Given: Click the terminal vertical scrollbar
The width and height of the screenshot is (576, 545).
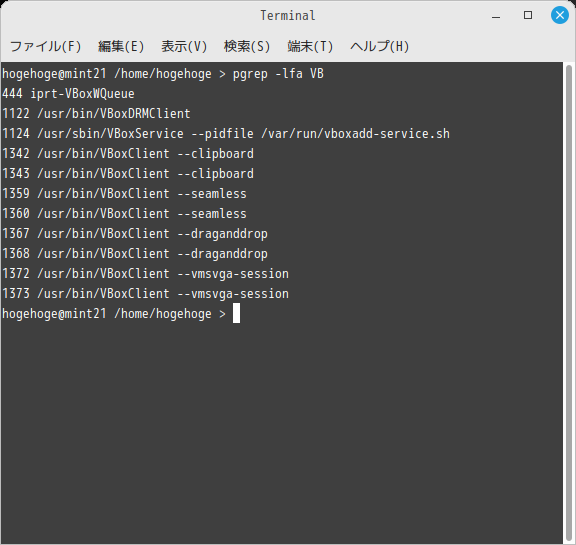Looking at the screenshot, I should pyautogui.click(x=569, y=303).
